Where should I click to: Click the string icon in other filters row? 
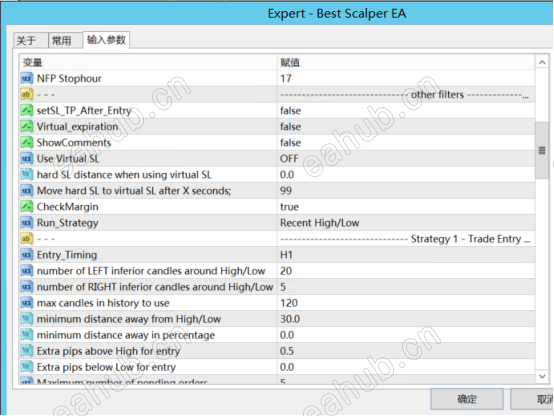tap(27, 94)
